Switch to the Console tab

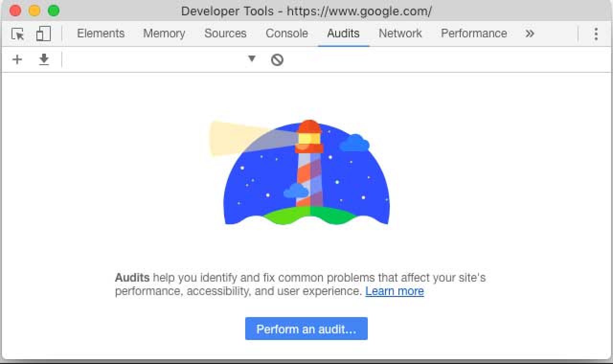pos(286,34)
